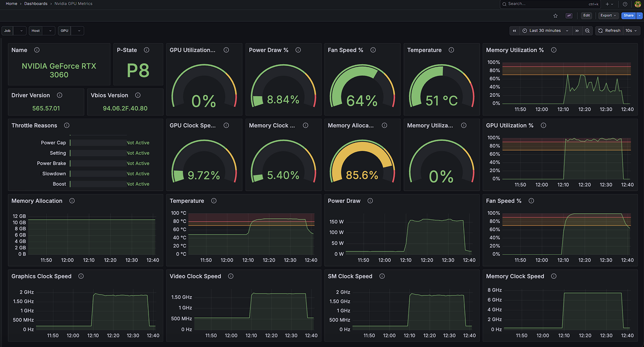644x347 pixels.
Task: Shift time range backward with double-left arrows
Action: tap(515, 31)
